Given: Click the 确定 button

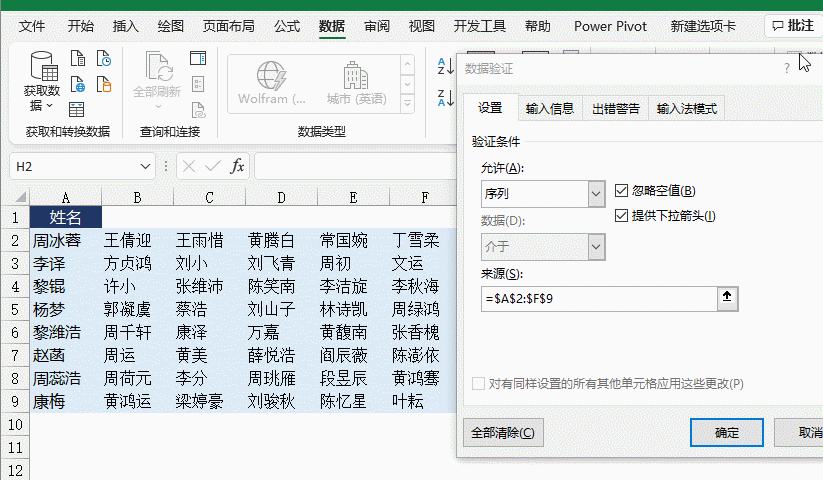Looking at the screenshot, I should tap(726, 433).
